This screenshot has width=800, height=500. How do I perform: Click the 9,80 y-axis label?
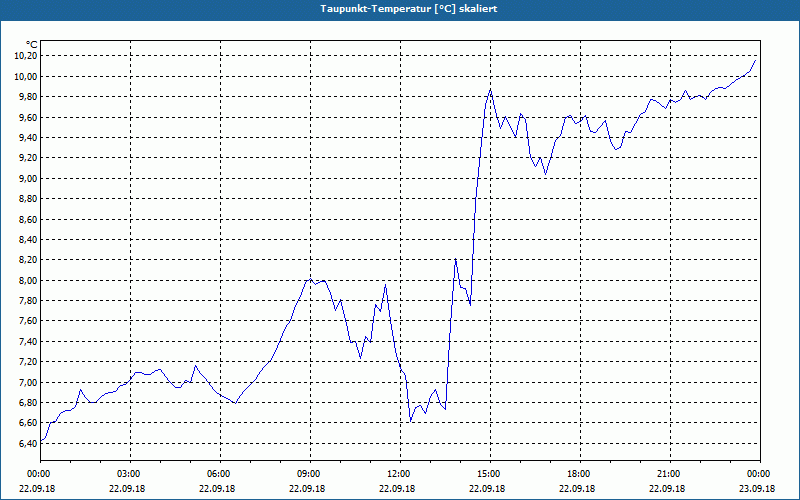click(x=28, y=96)
